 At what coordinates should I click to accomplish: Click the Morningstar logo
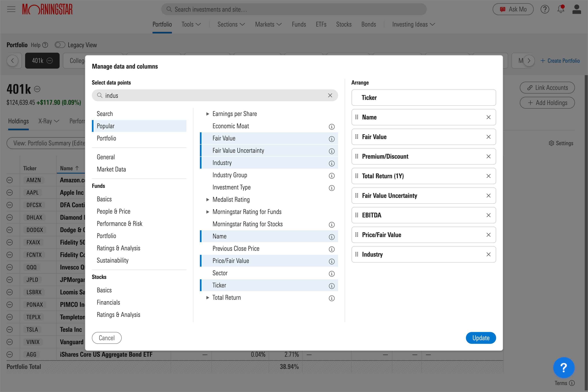coord(47,9)
